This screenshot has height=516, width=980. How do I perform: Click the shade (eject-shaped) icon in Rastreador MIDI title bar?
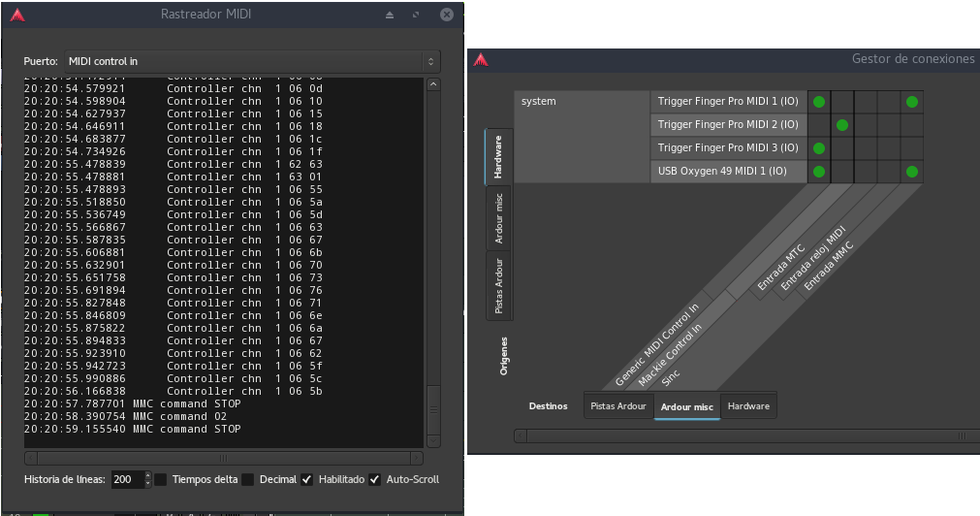click(x=390, y=15)
